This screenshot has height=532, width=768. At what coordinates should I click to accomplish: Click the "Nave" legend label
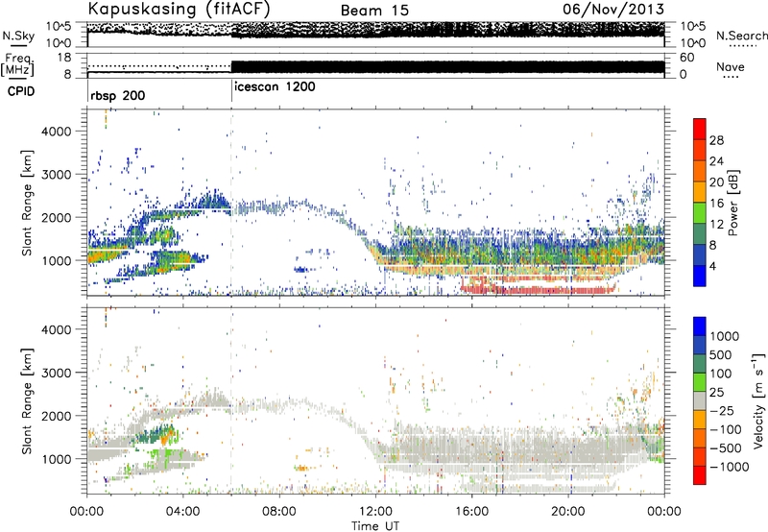point(731,66)
